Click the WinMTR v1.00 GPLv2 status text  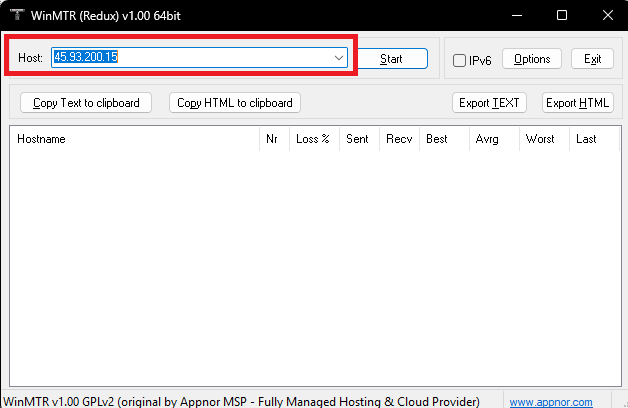pos(242,402)
